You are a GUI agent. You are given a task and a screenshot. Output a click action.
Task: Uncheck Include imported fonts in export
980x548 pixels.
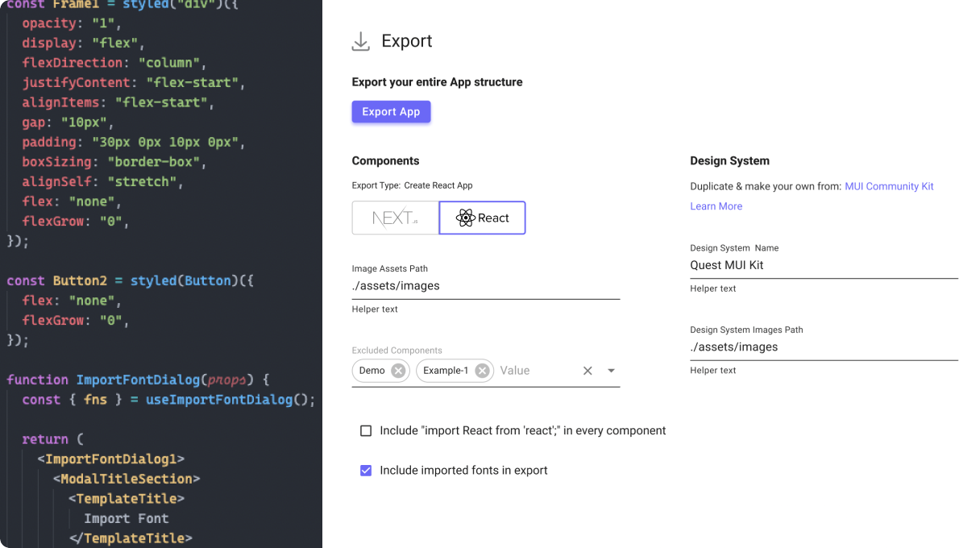coord(366,471)
